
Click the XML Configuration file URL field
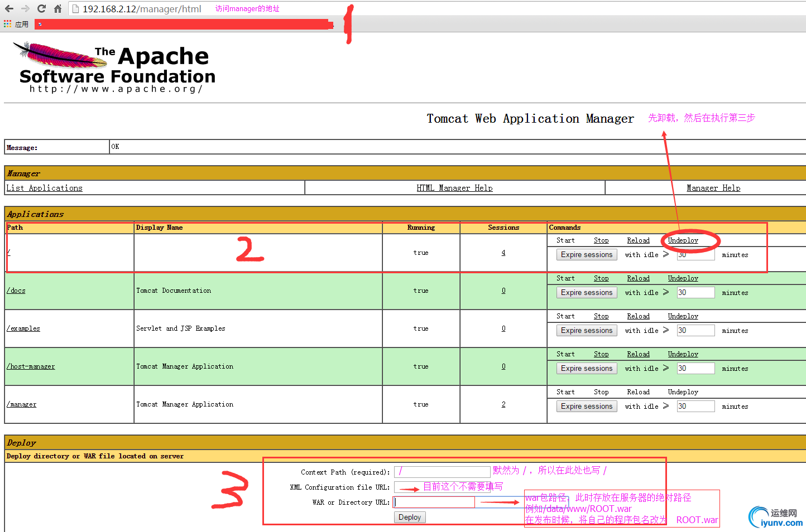(x=442, y=487)
